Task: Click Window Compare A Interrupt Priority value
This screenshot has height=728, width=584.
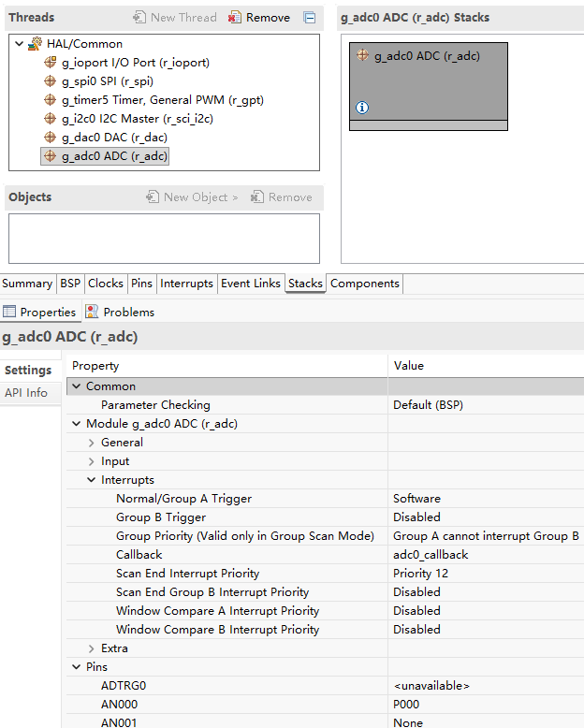Action: pos(486,610)
